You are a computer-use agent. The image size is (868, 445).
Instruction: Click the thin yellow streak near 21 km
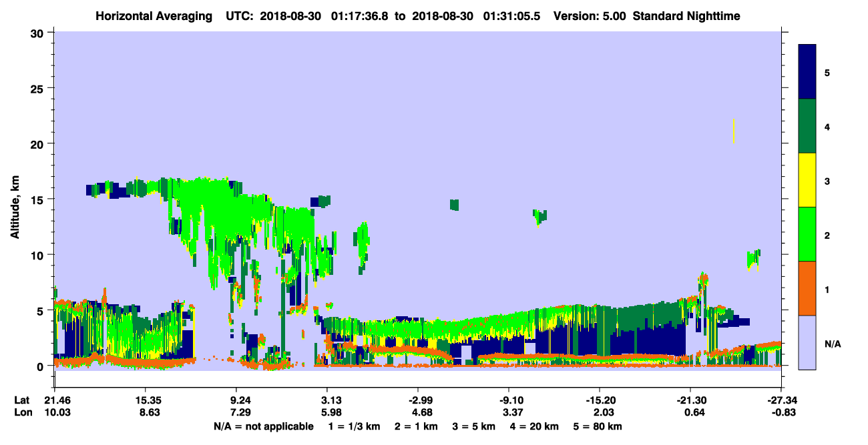pos(733,131)
